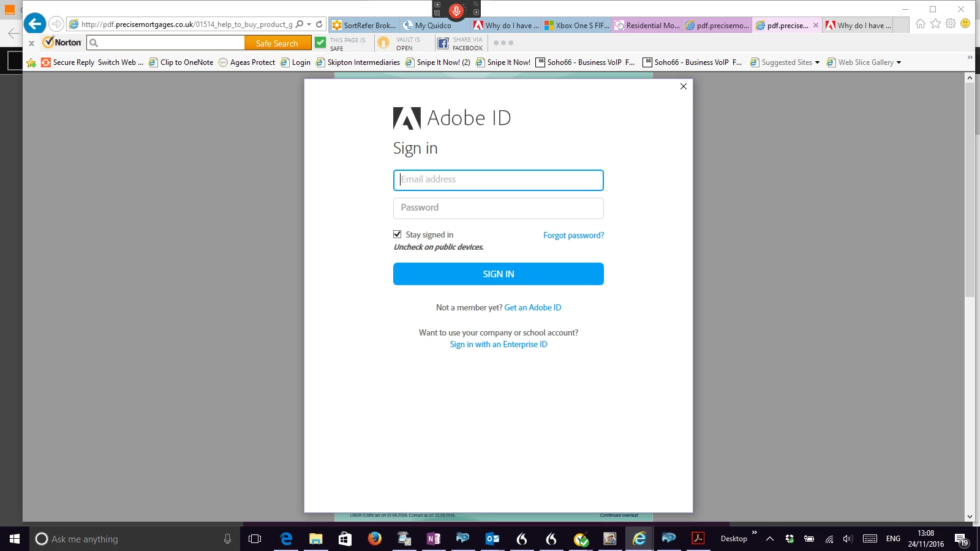Click the voice recorder microphone button
This screenshot has height=551, width=980.
(x=456, y=11)
